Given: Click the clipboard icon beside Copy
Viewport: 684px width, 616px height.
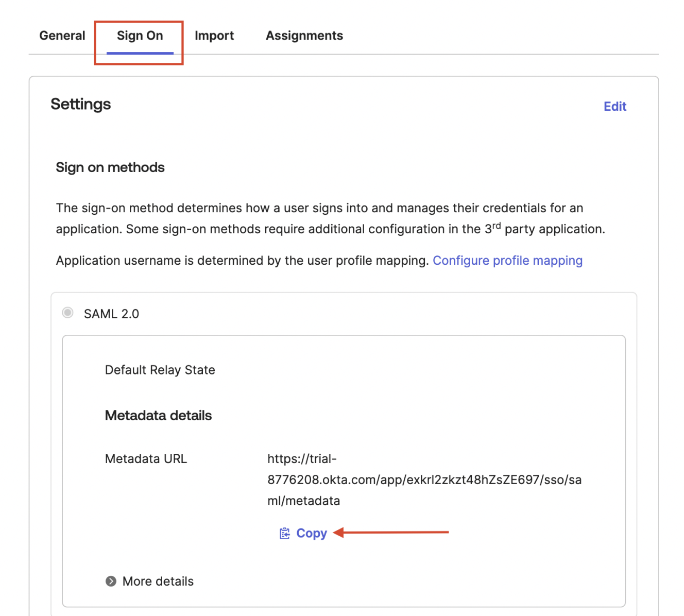Looking at the screenshot, I should (285, 534).
